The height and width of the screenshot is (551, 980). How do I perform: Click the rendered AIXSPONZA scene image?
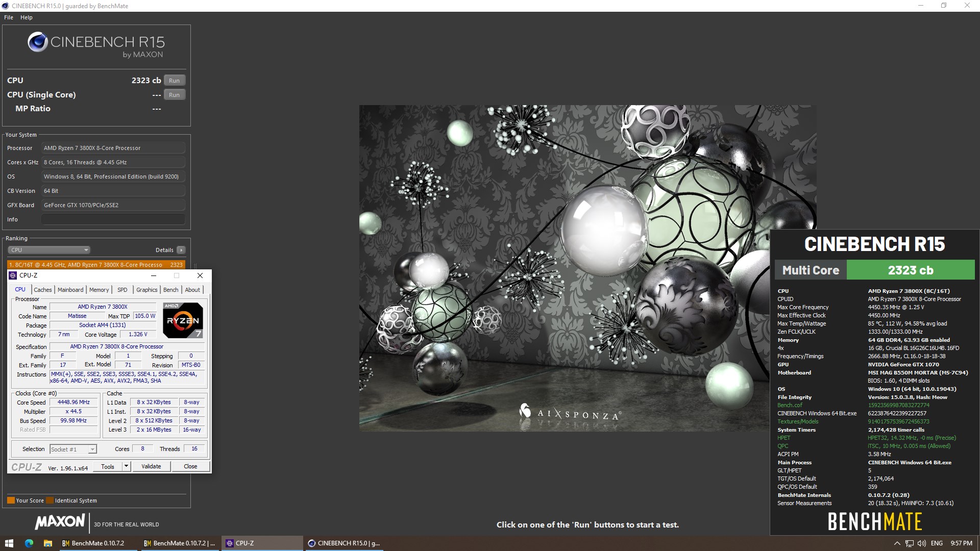(588, 268)
